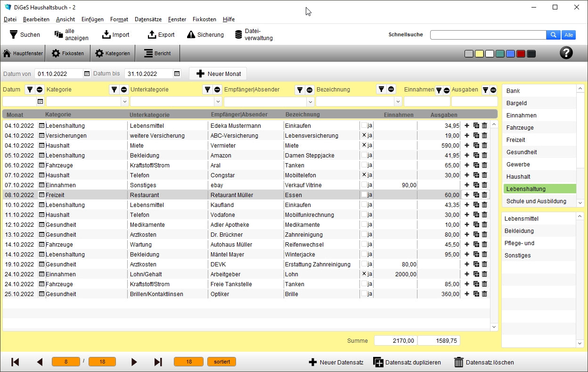Click the Suchen funnel icon in toolbar
Image resolution: width=588 pixels, height=372 pixels.
tap(14, 34)
